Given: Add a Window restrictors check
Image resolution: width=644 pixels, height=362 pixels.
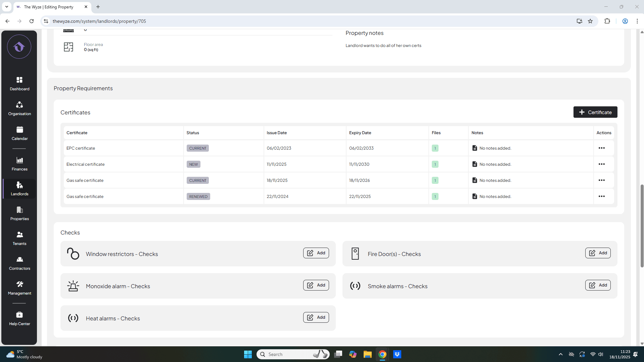Looking at the screenshot, I should pos(316,253).
